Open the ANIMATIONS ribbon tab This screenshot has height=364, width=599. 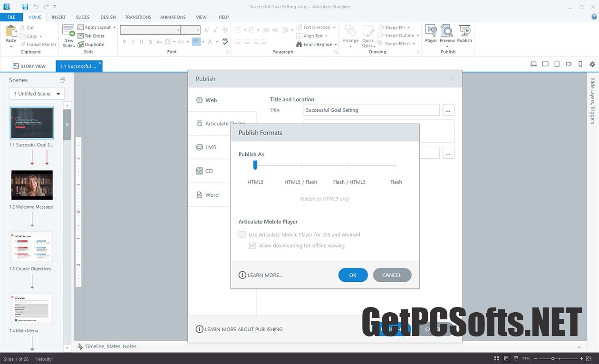173,17
